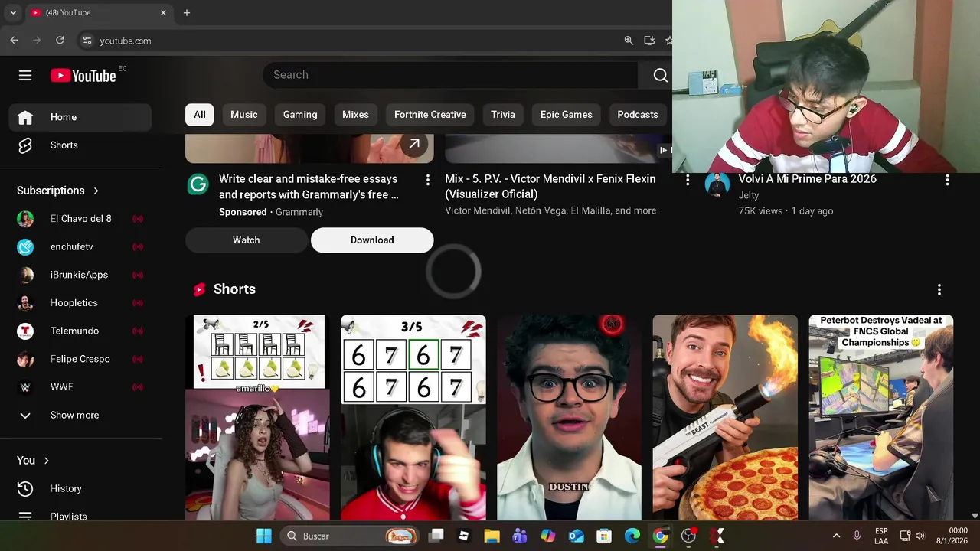Open Grammarly ad options menu
This screenshot has height=551, width=980.
(427, 180)
